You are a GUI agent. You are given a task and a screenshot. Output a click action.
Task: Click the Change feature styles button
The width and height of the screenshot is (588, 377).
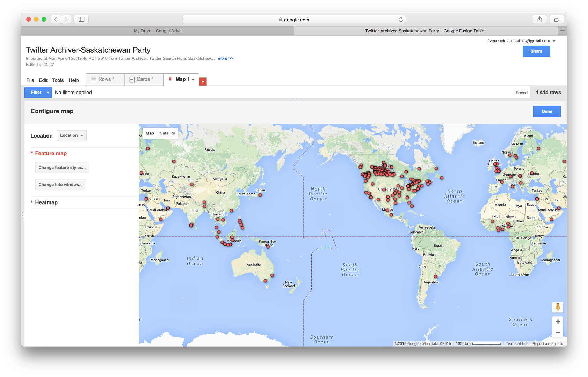coord(62,167)
